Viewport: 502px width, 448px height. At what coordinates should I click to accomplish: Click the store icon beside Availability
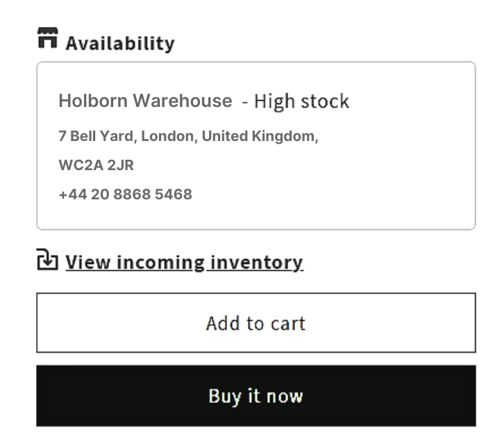pos(47,38)
